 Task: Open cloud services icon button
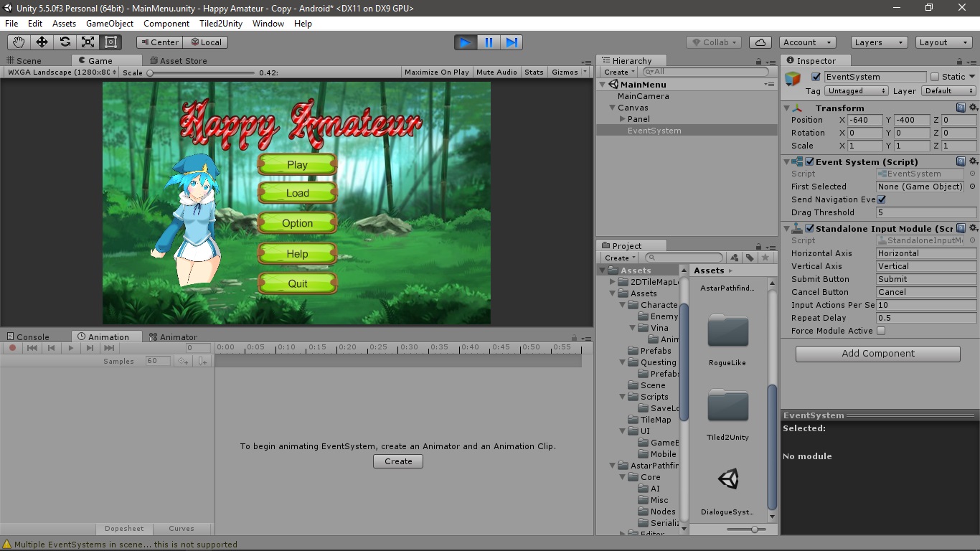(x=760, y=42)
